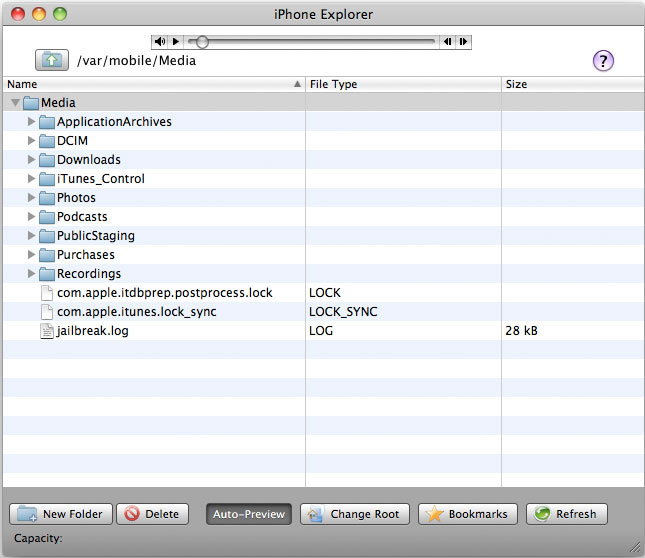Image resolution: width=645 pixels, height=558 pixels.
Task: Collapse the Media folder disclosure triangle
Action: [x=14, y=103]
